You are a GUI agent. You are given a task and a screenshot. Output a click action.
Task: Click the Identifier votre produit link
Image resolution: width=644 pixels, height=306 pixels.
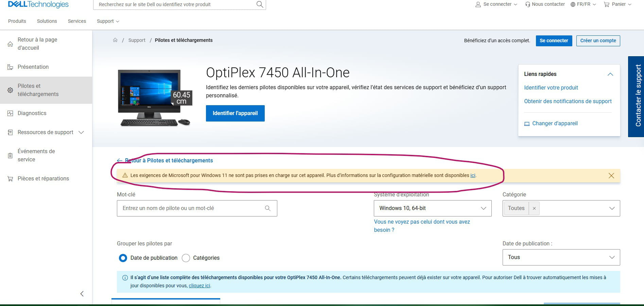(551, 88)
